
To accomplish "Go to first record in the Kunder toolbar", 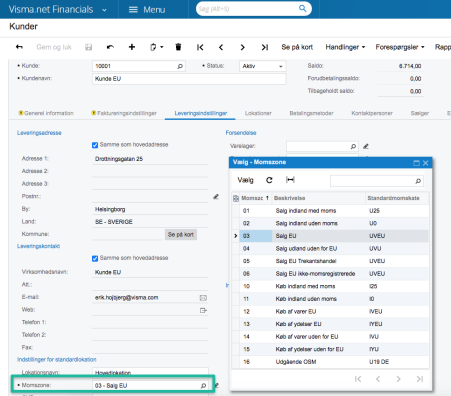I will pyautogui.click(x=200, y=47).
